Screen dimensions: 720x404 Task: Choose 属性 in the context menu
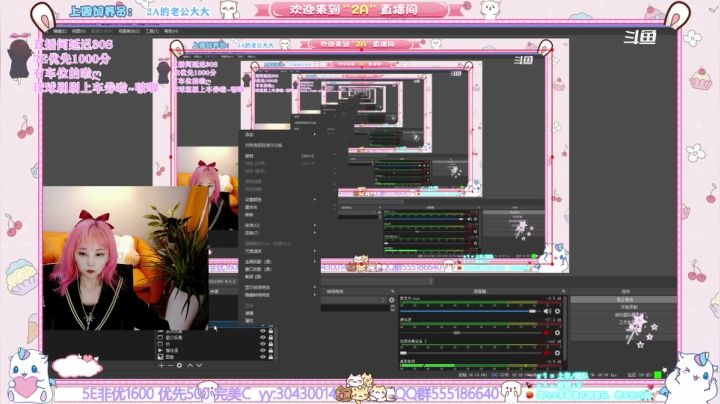280,320
